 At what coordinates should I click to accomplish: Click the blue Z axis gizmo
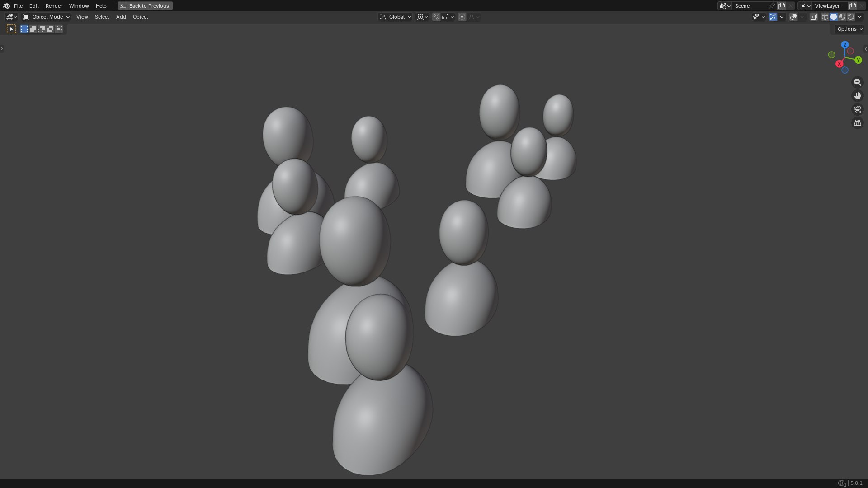(x=845, y=45)
